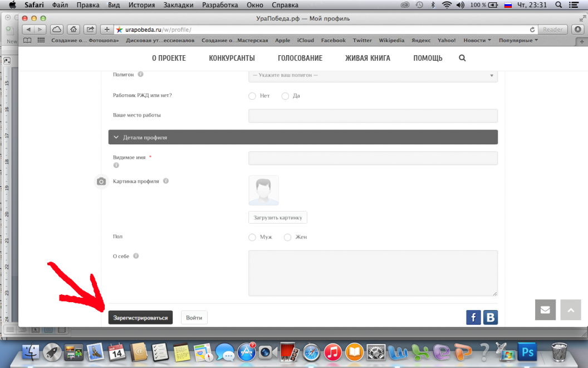Click the info icon next to Картинка профиля
Screen dimensions: 588x368
pos(166,181)
